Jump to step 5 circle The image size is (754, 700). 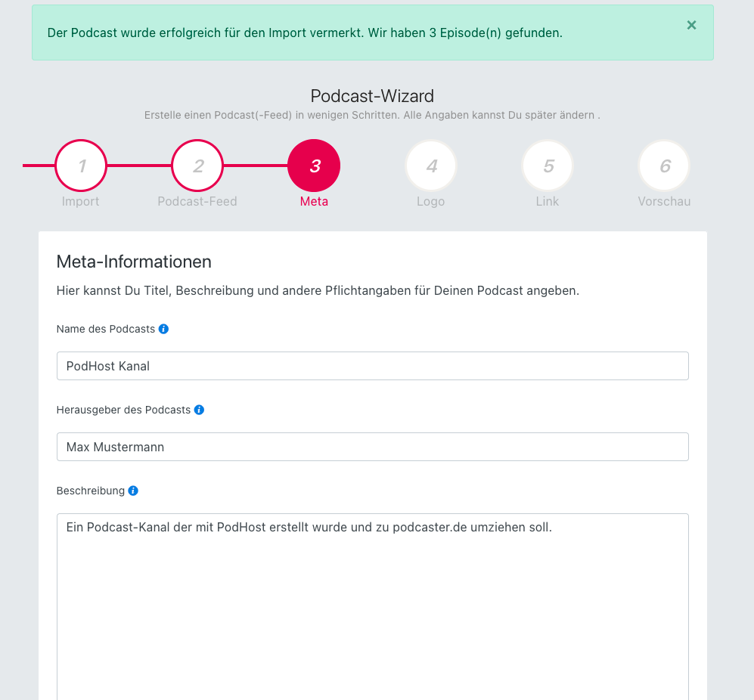(x=548, y=166)
